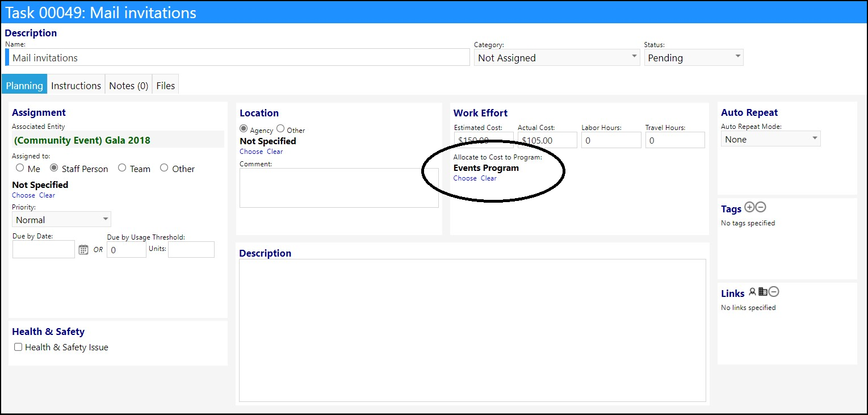Open the Status dropdown showing Pending
This screenshot has width=868, height=415.
694,57
